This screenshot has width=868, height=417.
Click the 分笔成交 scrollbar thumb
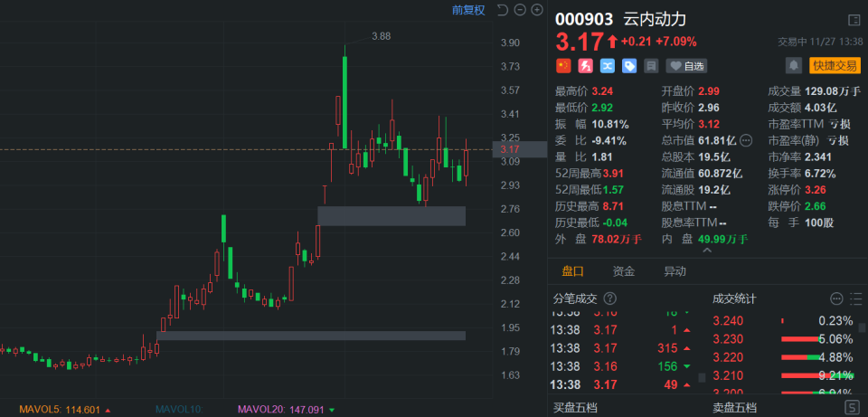point(702,378)
